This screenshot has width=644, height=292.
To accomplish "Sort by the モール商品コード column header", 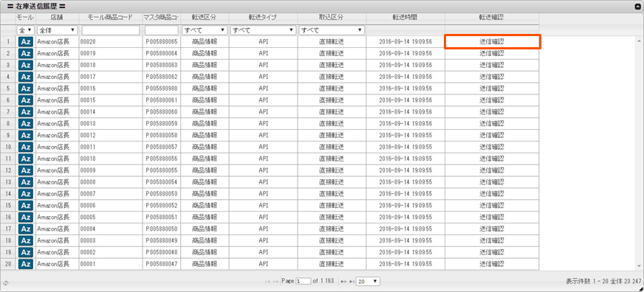I will click(x=111, y=18).
